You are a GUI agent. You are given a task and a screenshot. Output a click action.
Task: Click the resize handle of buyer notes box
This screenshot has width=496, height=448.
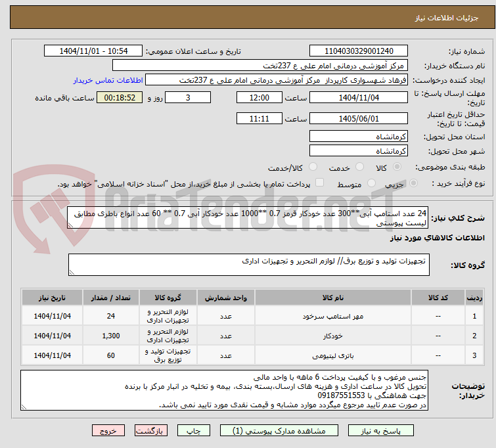[24, 407]
